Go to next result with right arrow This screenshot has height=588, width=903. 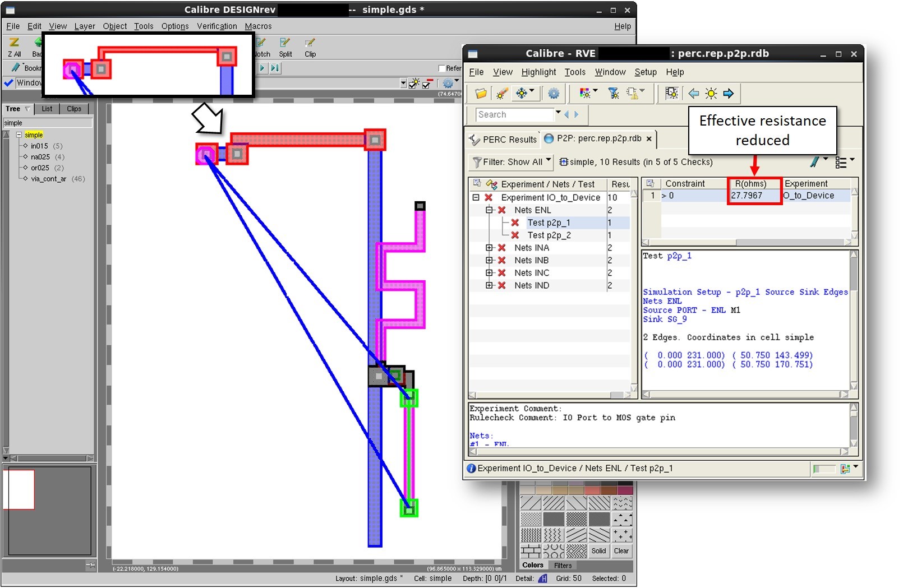(x=729, y=94)
